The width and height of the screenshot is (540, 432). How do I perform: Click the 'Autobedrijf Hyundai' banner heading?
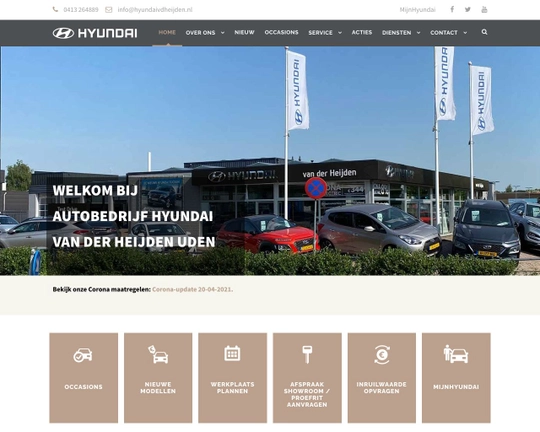(x=133, y=216)
